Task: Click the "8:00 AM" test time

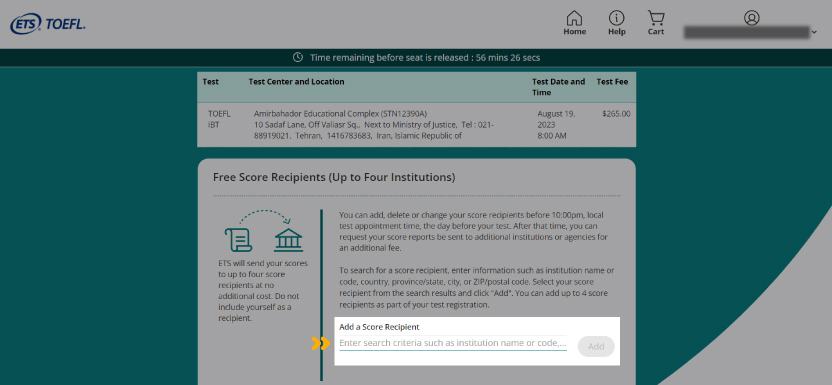Action: coord(552,136)
